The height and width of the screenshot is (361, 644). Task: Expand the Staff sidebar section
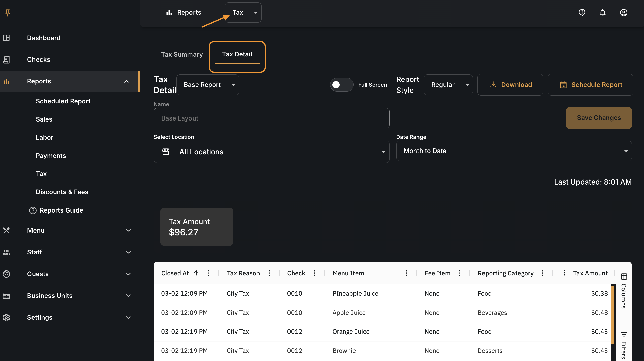point(128,252)
